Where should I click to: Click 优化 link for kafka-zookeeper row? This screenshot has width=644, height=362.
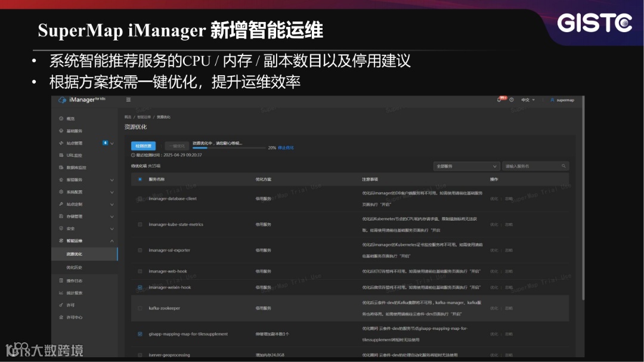(x=494, y=308)
